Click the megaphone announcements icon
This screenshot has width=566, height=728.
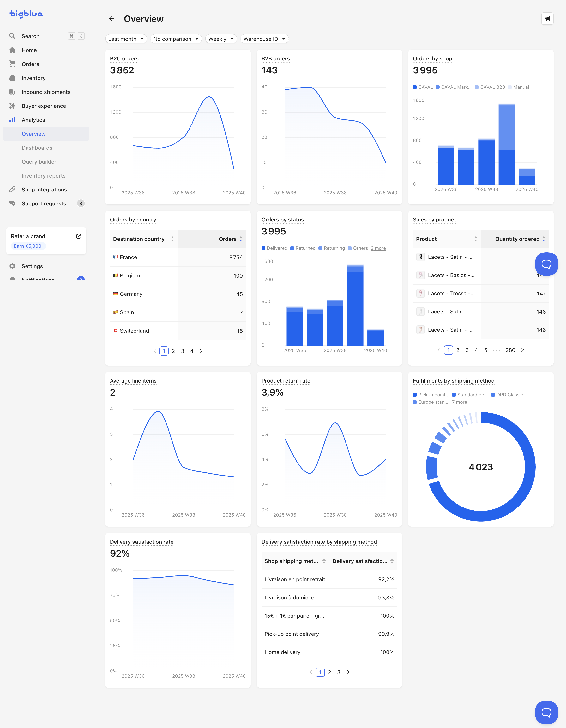click(x=547, y=19)
